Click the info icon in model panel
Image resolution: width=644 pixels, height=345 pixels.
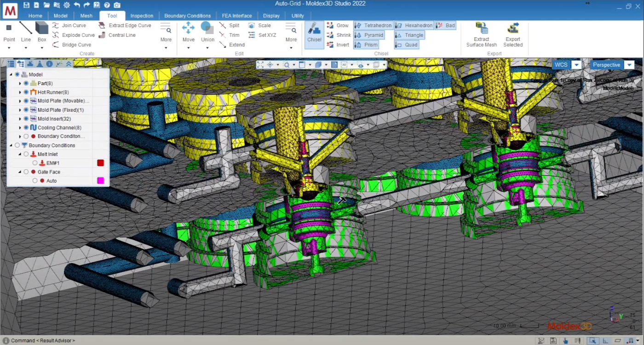click(x=50, y=64)
